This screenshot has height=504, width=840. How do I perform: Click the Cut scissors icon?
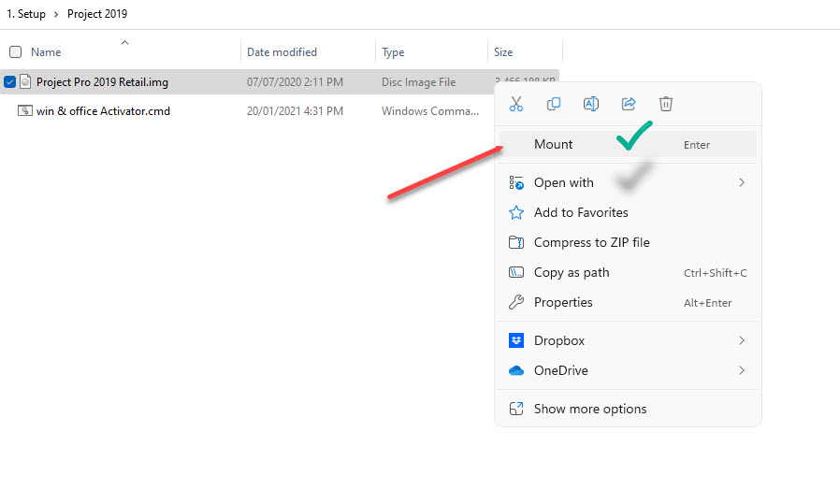click(516, 104)
